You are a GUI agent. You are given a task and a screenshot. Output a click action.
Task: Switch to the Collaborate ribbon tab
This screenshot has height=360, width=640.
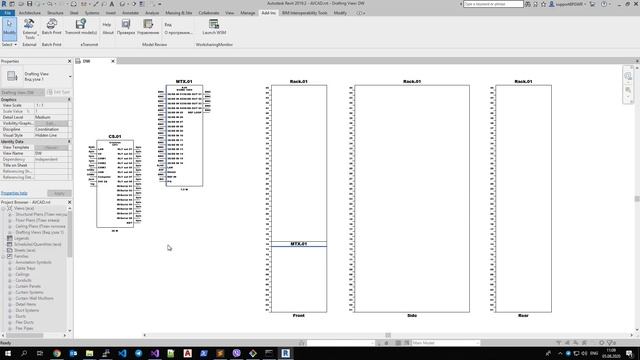pyautogui.click(x=209, y=13)
